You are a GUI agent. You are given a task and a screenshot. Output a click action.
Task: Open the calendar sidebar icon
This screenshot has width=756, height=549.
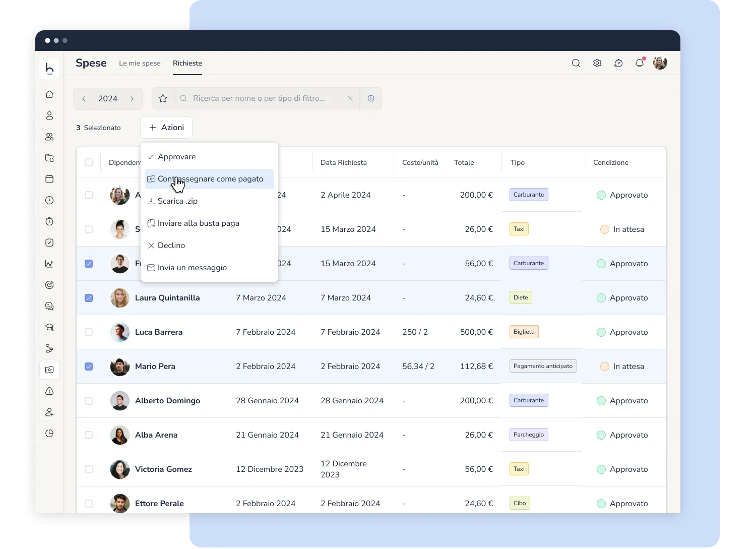coord(49,179)
